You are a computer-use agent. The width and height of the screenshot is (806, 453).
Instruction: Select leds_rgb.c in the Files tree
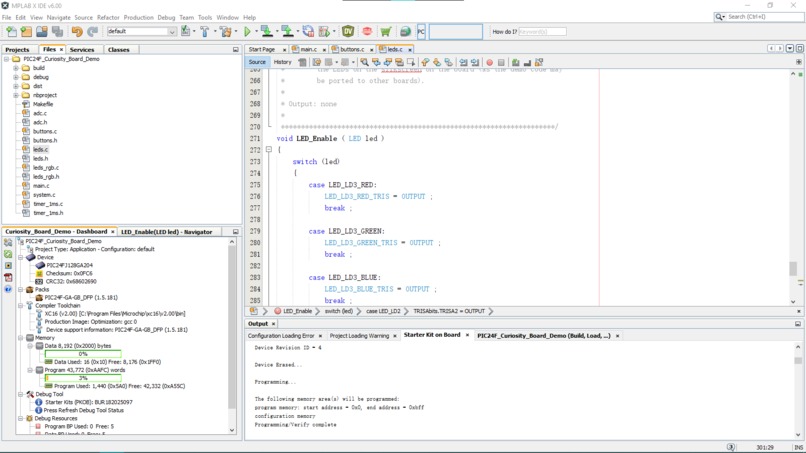[x=45, y=167]
